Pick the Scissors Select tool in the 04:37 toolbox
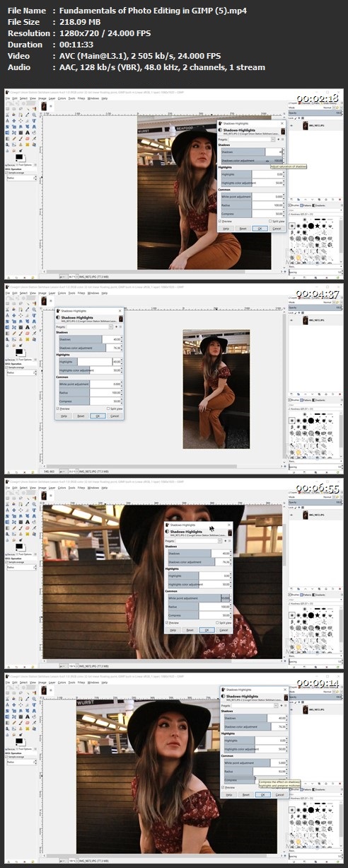The width and height of the screenshot is (348, 868). [x=7, y=310]
